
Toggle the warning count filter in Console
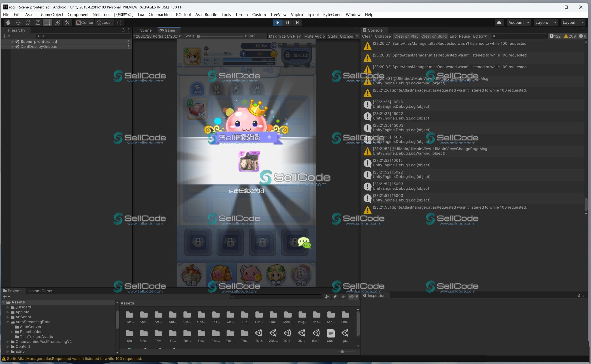pyautogui.click(x=570, y=36)
